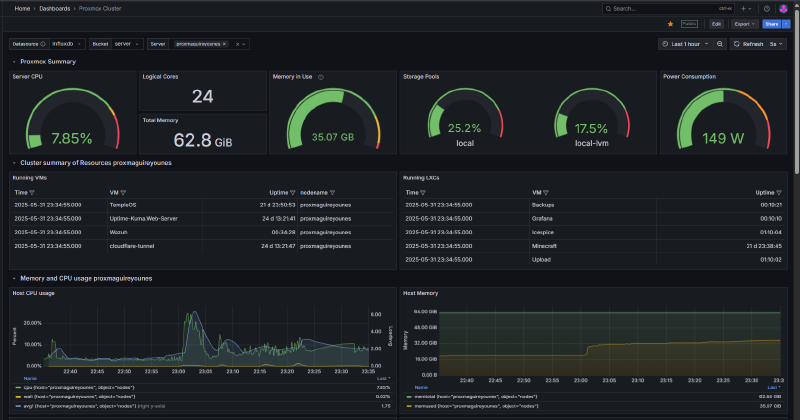Viewport: 800px width, 420px height.
Task: Open the plus New menu
Action: [x=746, y=9]
